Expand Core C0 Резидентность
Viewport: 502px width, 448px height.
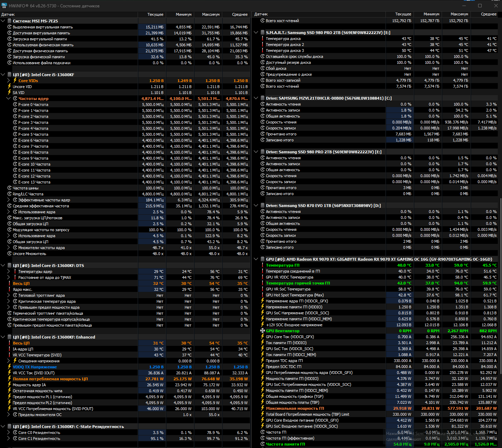9,433
